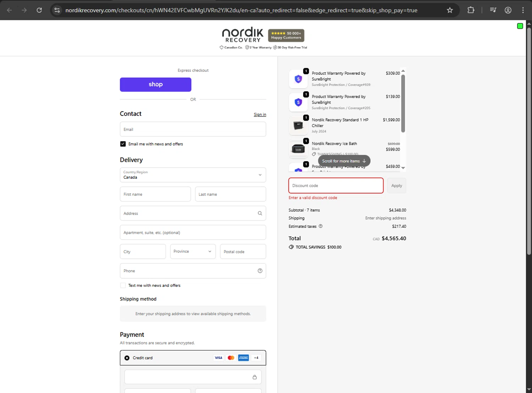Click the $4,565.40 total amount
The width and height of the screenshot is (532, 393).
click(x=394, y=239)
